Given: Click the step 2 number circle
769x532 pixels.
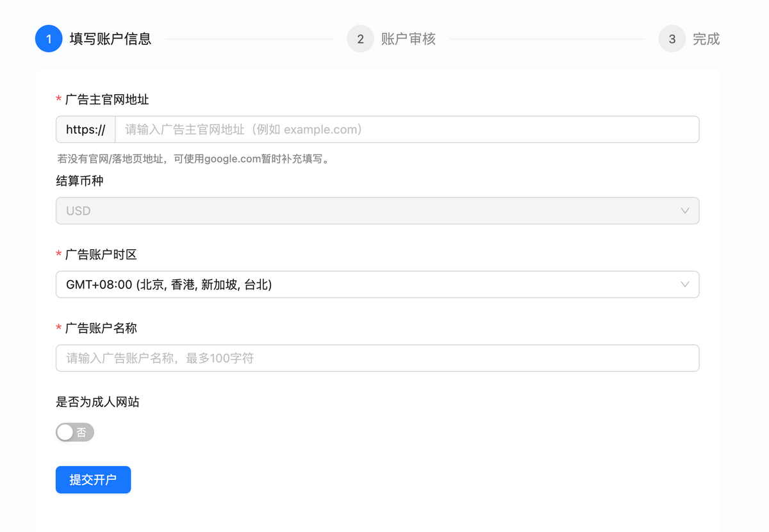Looking at the screenshot, I should [360, 39].
